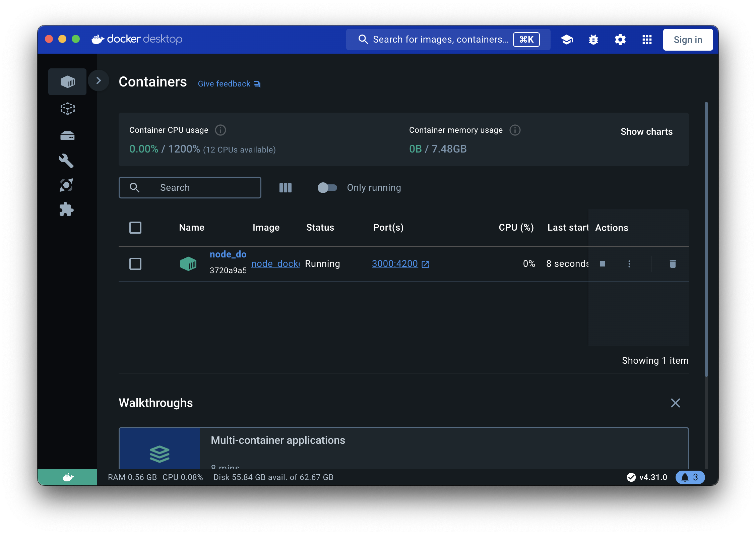Open Docker Scout in sidebar
The width and height of the screenshot is (756, 535).
(x=66, y=185)
